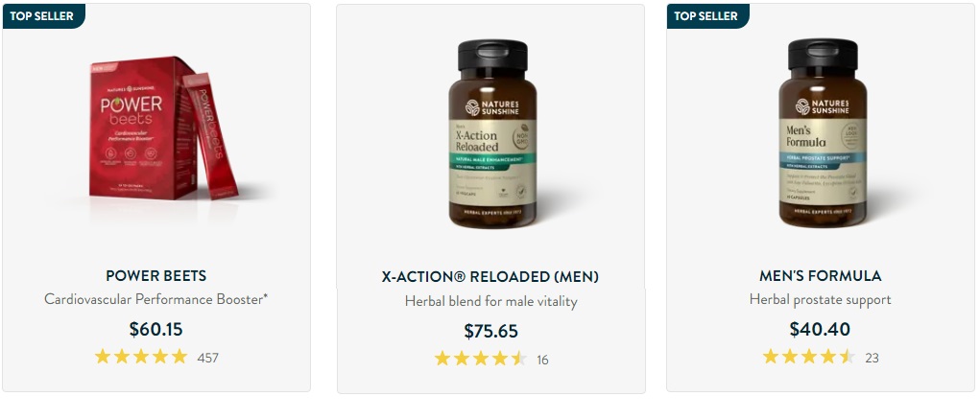Click the Herbal prostate support description
980x419 pixels.
pyautogui.click(x=820, y=299)
